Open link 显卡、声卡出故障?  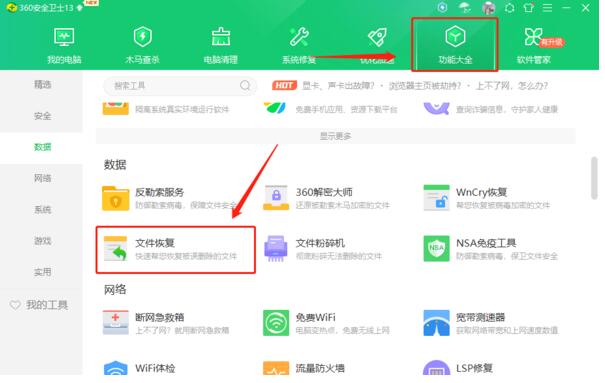(x=338, y=86)
